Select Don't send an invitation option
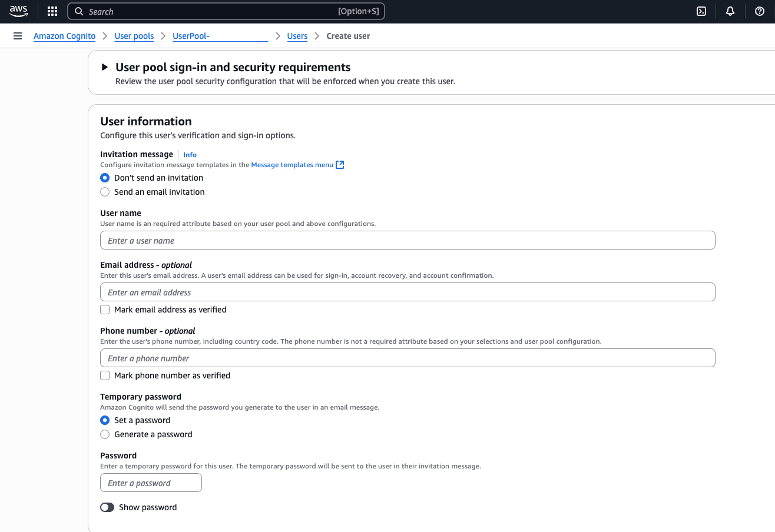Image resolution: width=775 pixels, height=532 pixels. [105, 178]
